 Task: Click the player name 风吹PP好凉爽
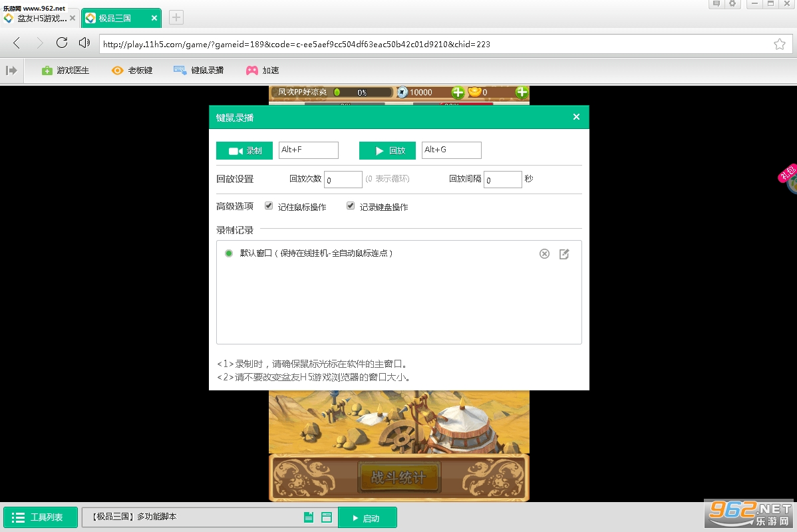click(x=302, y=92)
